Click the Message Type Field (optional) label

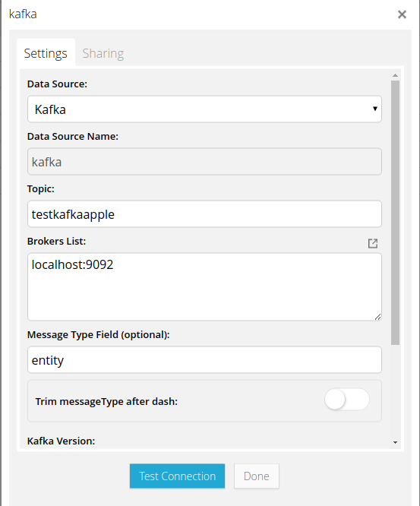(99, 334)
